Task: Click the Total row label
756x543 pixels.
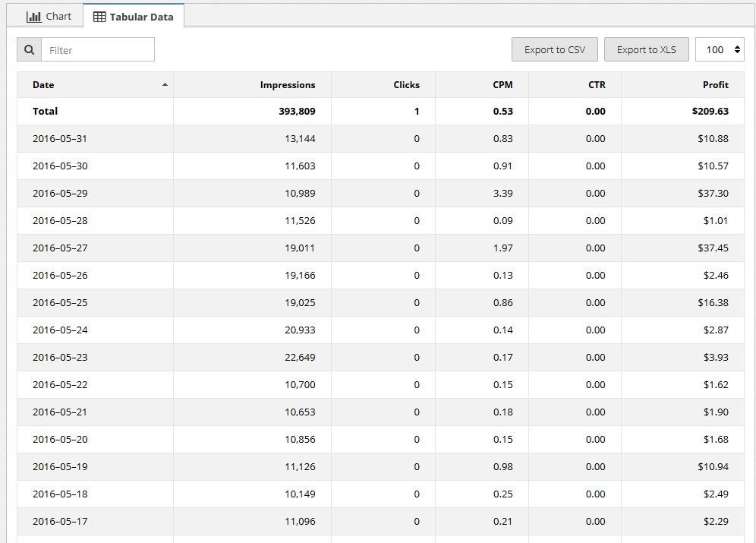Action: coord(45,112)
